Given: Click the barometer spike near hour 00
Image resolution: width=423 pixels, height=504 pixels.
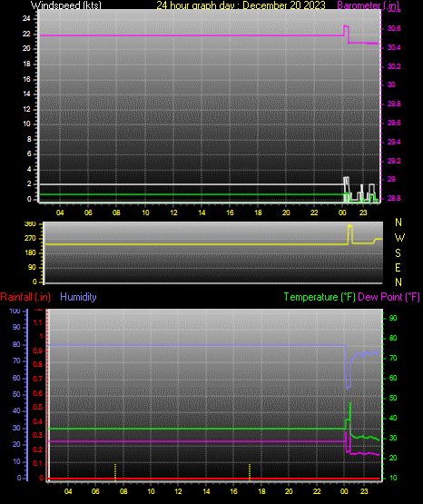Looking at the screenshot, I should 346,31.
